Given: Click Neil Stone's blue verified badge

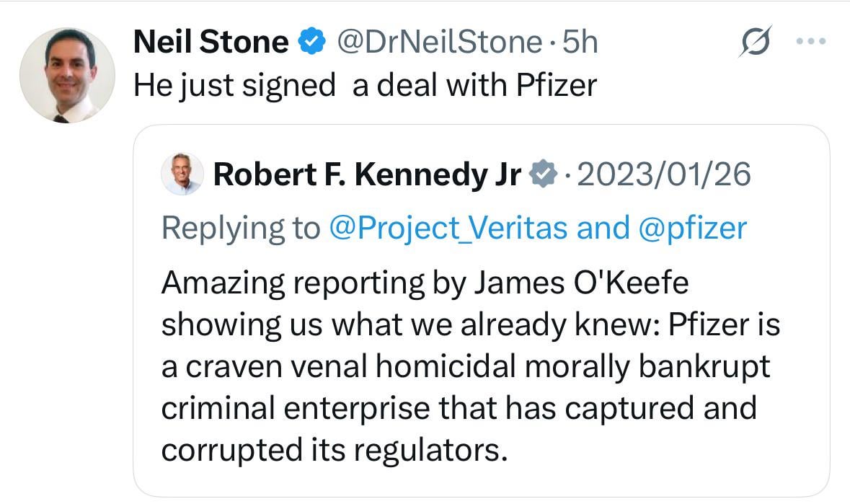Looking at the screenshot, I should (310, 43).
